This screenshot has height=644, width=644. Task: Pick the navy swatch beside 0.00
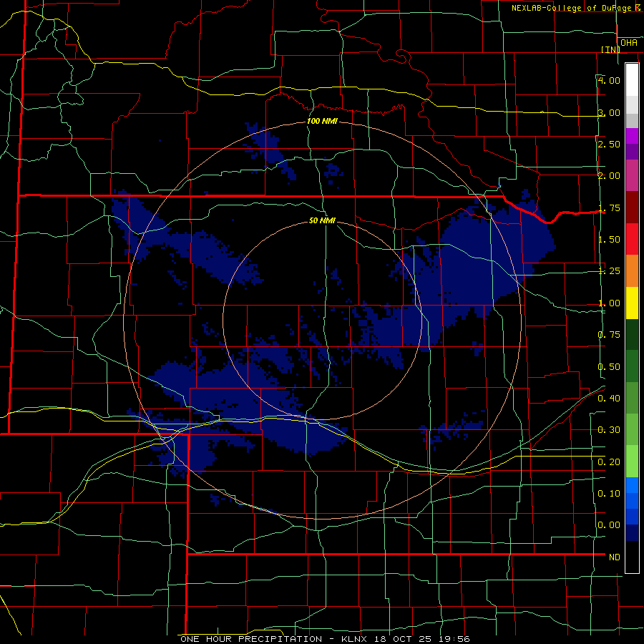pos(632,533)
